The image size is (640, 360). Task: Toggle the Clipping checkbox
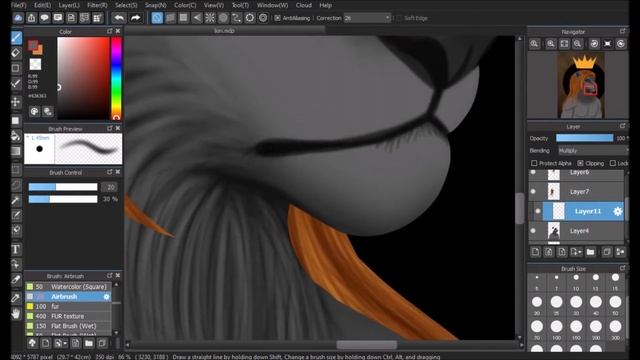point(580,163)
